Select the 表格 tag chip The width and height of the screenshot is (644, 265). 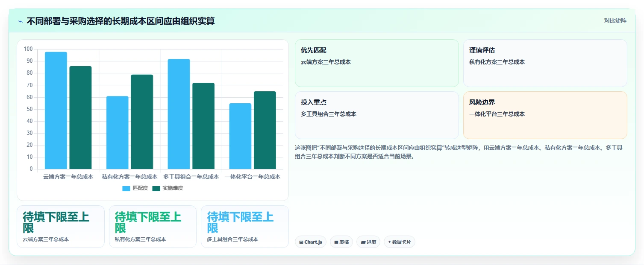tap(341, 242)
